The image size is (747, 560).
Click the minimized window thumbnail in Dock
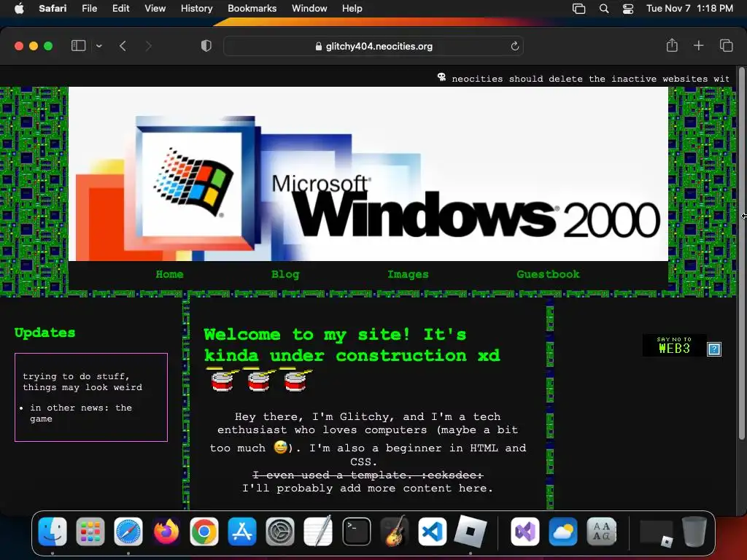pyautogui.click(x=657, y=532)
